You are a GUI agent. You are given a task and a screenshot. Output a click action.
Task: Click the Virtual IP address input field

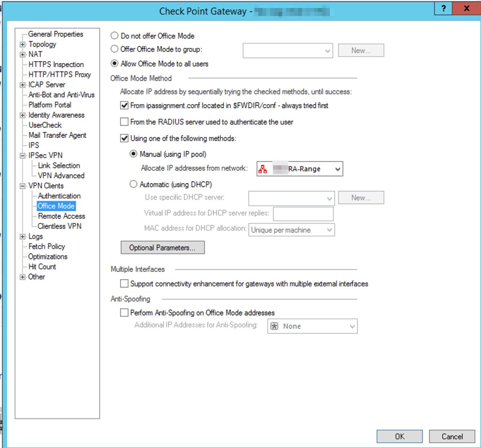(x=303, y=214)
